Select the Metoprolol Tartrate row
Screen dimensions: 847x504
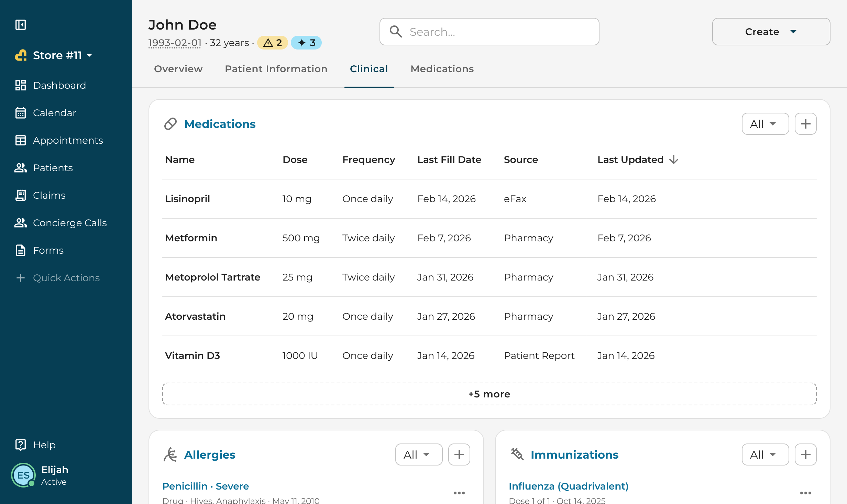click(x=489, y=277)
